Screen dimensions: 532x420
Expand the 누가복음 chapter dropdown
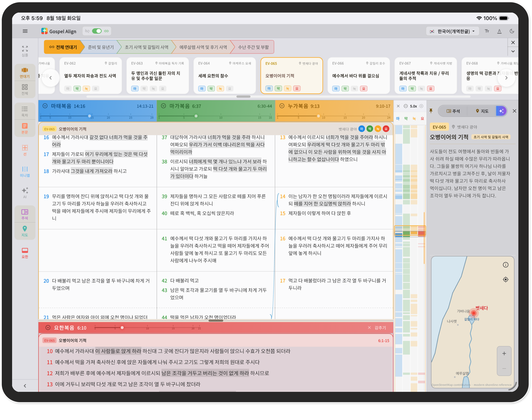pos(282,106)
